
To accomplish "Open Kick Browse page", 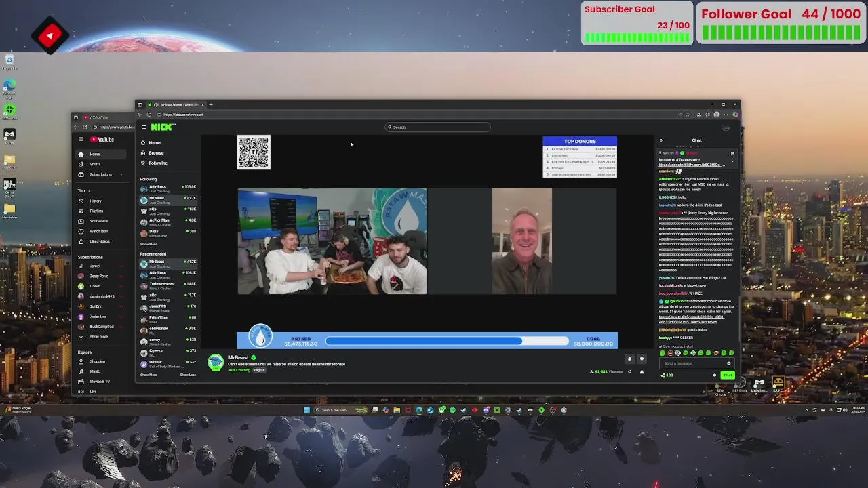I will click(152, 153).
